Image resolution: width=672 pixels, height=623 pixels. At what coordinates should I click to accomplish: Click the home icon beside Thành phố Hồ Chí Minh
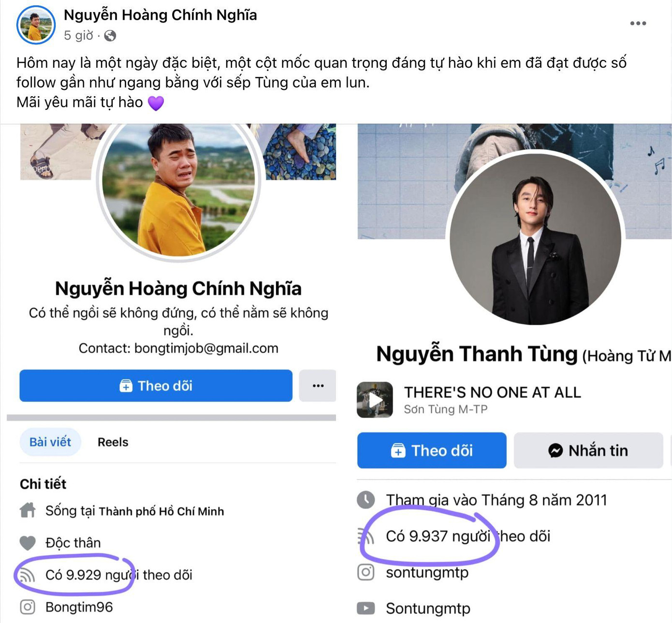pos(28,510)
